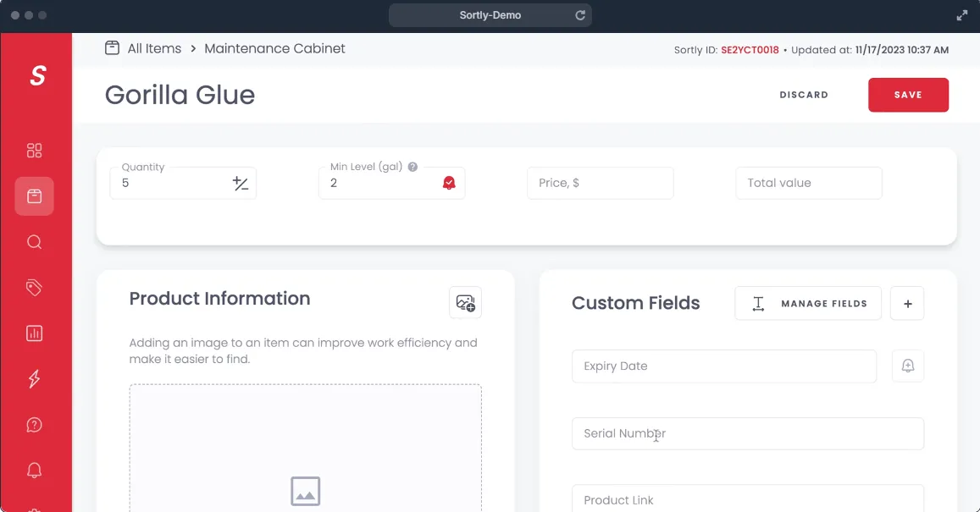980x512 pixels.
Task: Open the Help question mark sidebar icon
Action: pyautogui.click(x=35, y=425)
